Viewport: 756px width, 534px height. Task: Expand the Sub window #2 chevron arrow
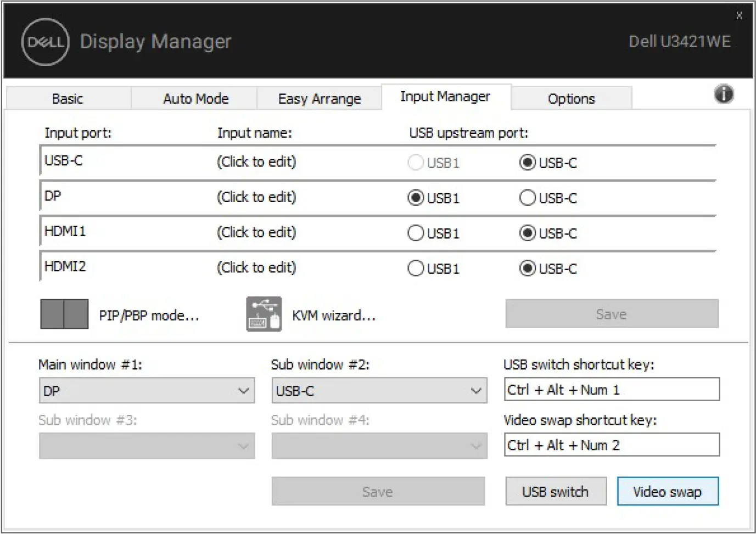pyautogui.click(x=475, y=391)
